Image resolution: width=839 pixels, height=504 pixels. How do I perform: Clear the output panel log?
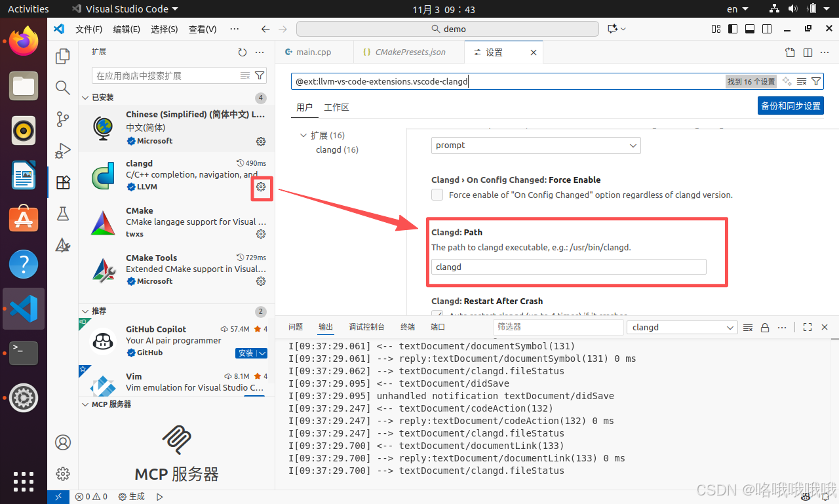[x=748, y=327]
